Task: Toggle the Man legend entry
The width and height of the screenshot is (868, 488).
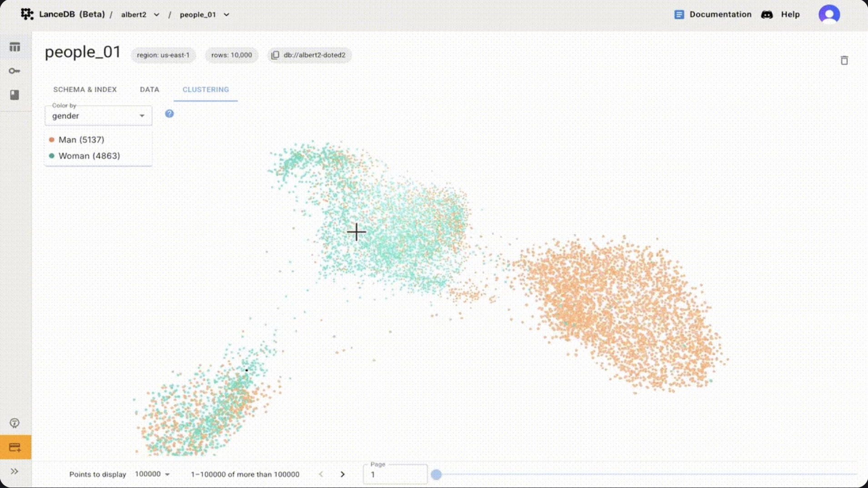Action: (x=81, y=140)
